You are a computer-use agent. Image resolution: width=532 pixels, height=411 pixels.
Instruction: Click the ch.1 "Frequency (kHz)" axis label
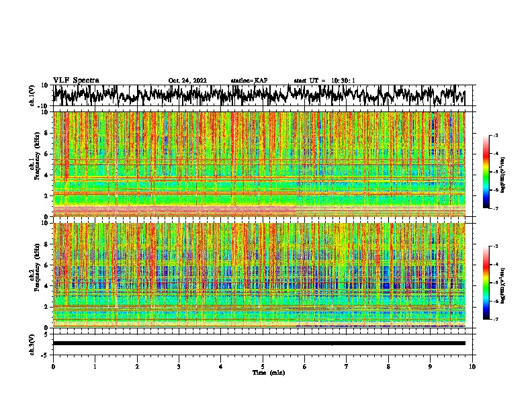coord(37,156)
